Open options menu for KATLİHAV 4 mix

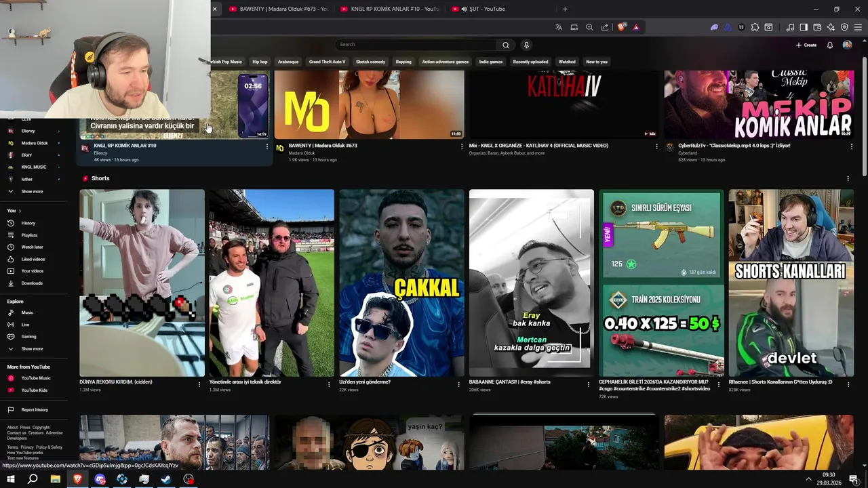click(656, 146)
